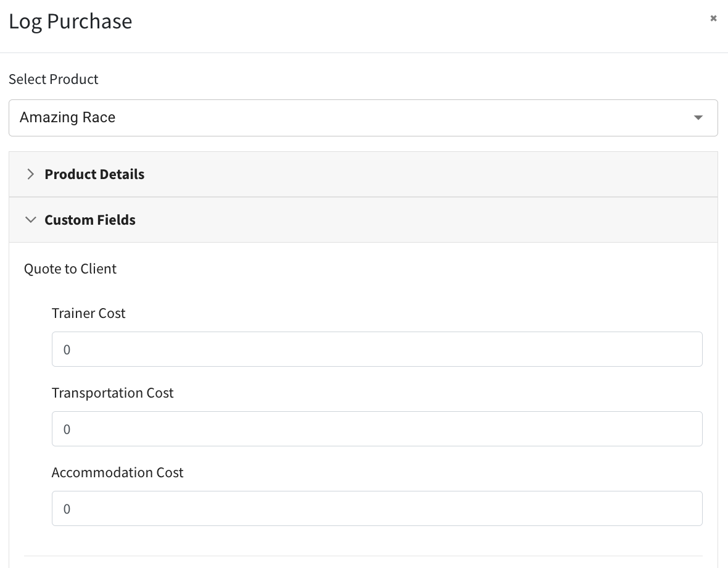
Task: Focus the Accommodation Cost input field
Action: [x=377, y=509]
